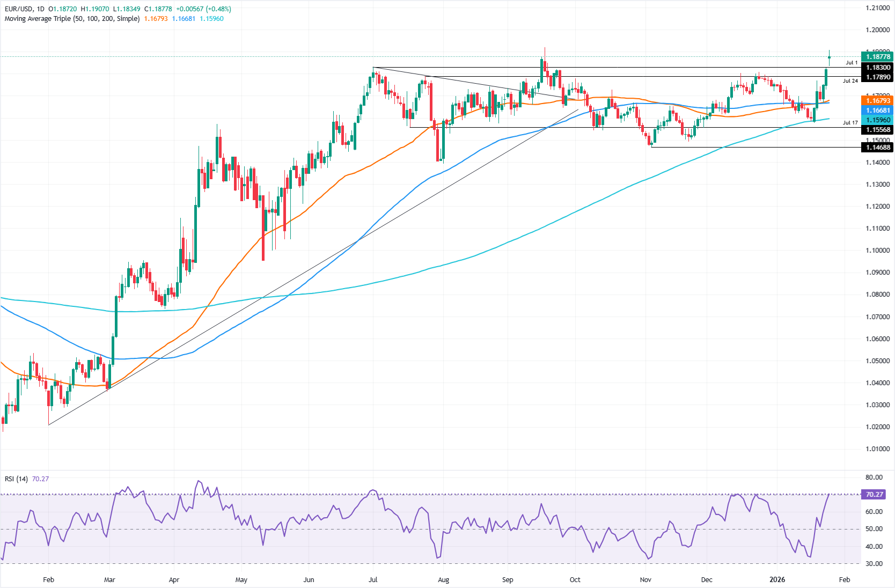This screenshot has width=895, height=588.
Task: Click the orange 50-period MA value 1.16793 in legend
Action: [x=156, y=19]
